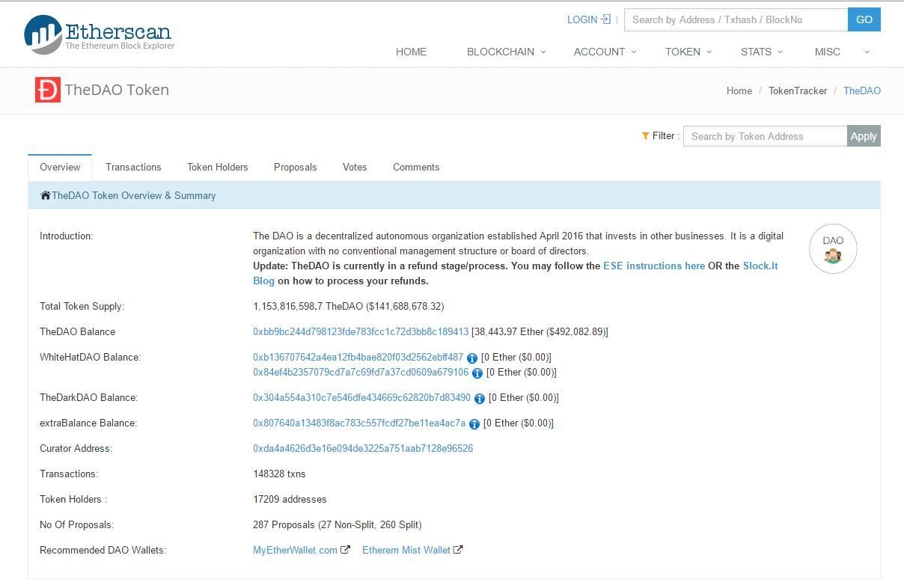Click Home in the breadcrumb

739,91
